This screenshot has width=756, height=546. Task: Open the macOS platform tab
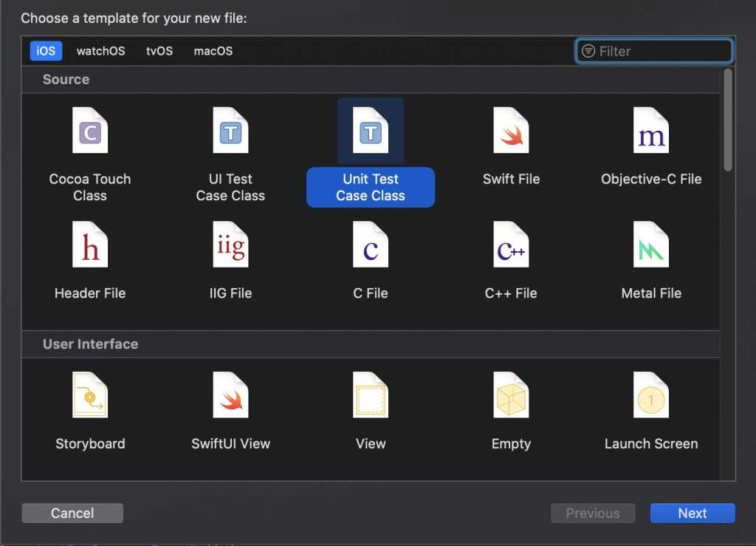coord(213,51)
